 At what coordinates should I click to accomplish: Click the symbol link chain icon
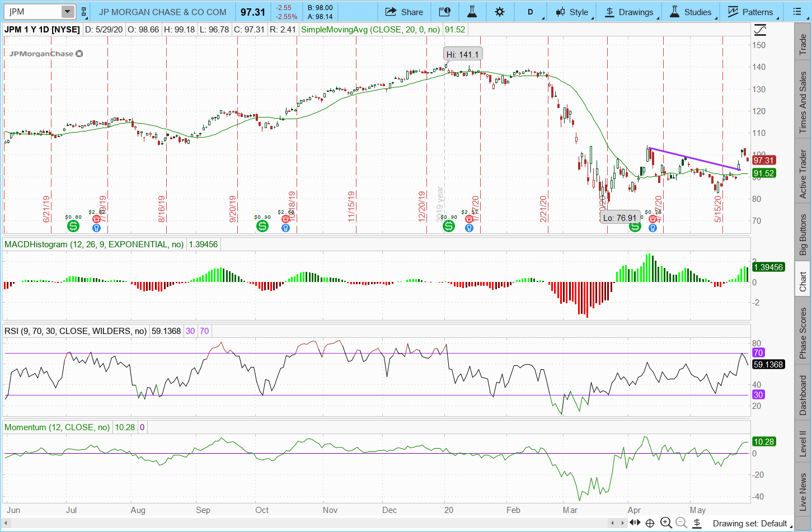(84, 12)
